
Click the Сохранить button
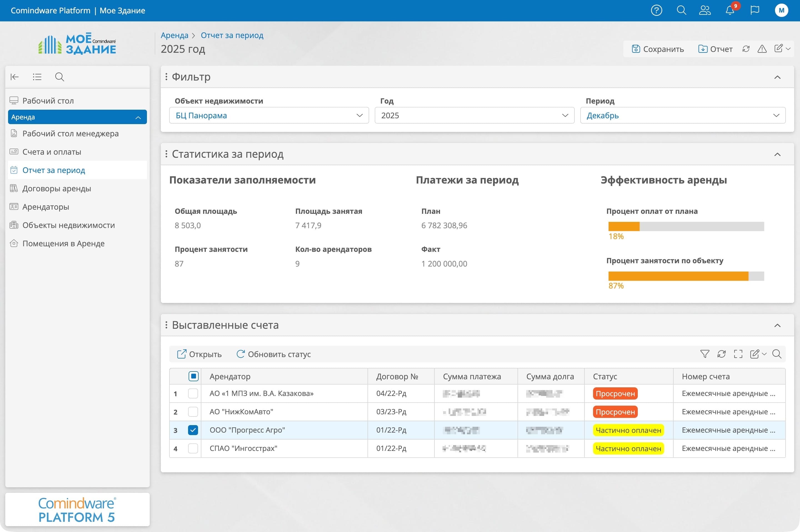pyautogui.click(x=658, y=49)
